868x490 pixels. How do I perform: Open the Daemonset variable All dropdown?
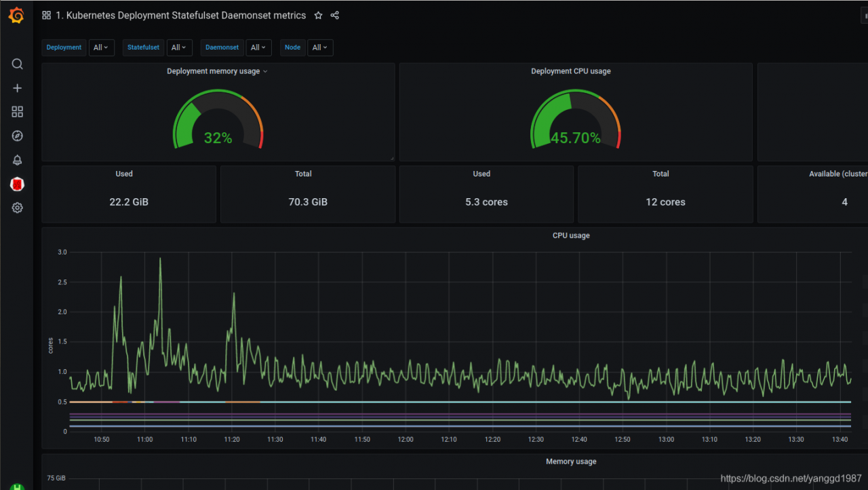point(258,48)
